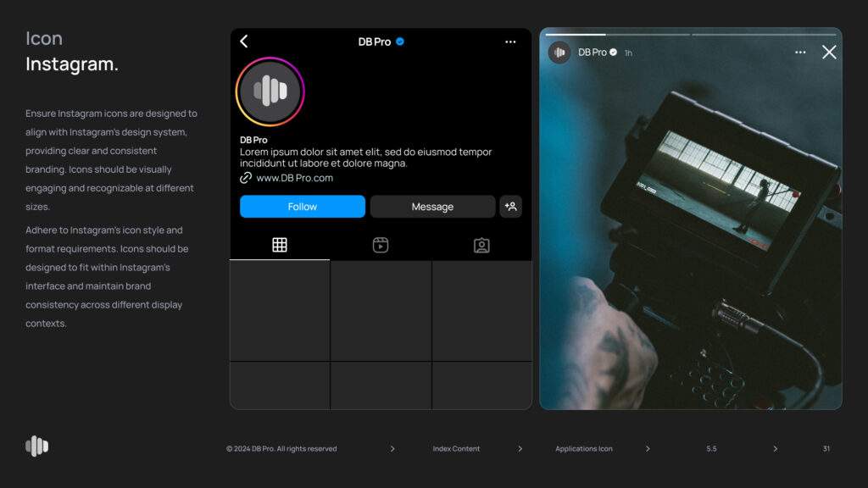Open the first post thumbnail in grid

pos(280,310)
